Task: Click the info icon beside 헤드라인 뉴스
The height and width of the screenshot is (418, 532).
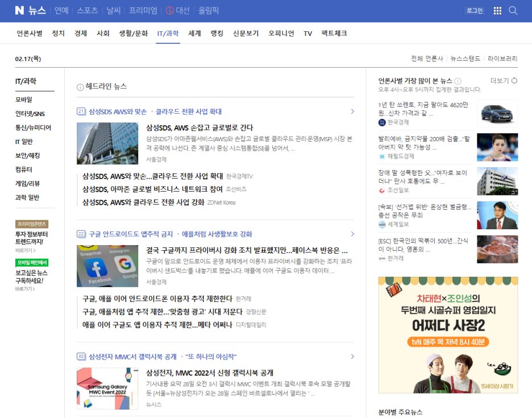Action: click(80, 87)
